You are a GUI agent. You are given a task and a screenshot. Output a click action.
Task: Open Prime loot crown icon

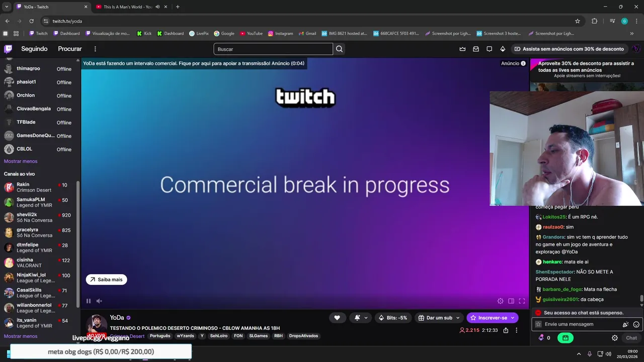click(x=462, y=49)
